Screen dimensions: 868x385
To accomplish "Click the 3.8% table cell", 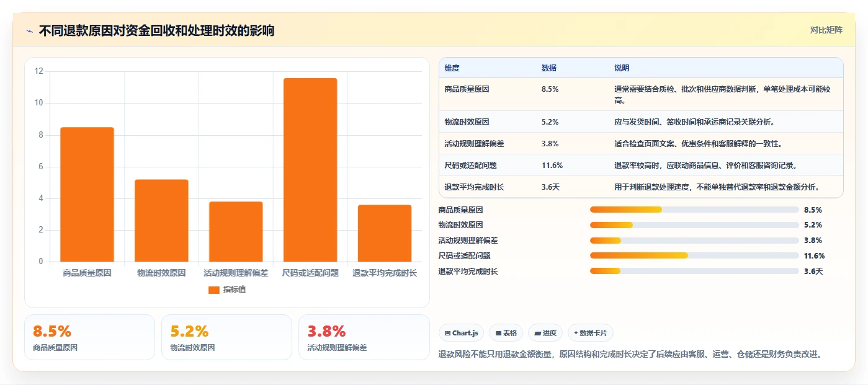I will (x=550, y=144).
